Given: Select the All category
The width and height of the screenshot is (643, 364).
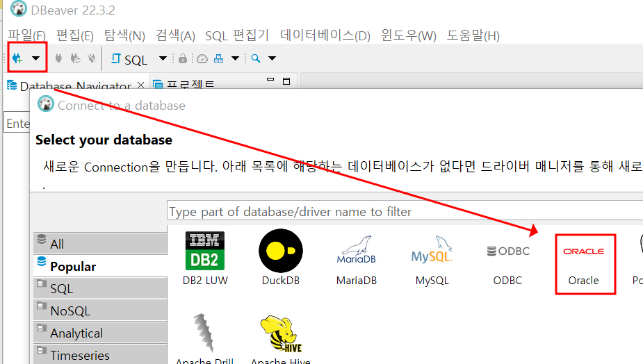Looking at the screenshot, I should click(x=101, y=244).
